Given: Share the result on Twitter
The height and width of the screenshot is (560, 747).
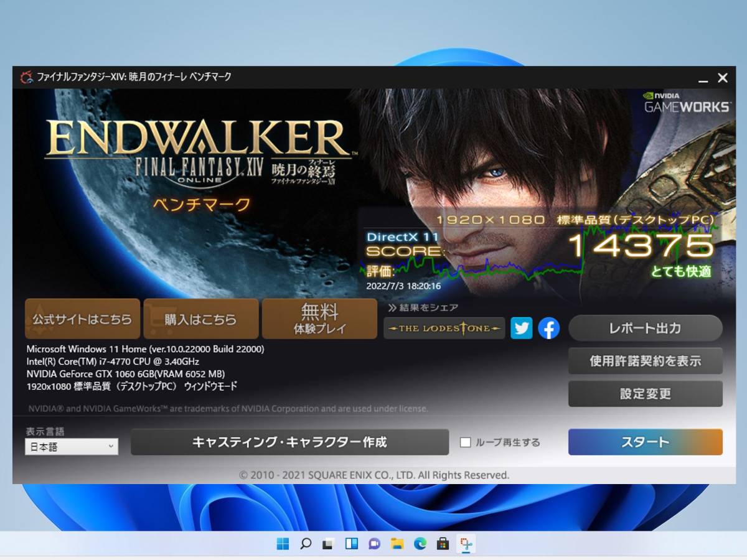Looking at the screenshot, I should tap(522, 328).
